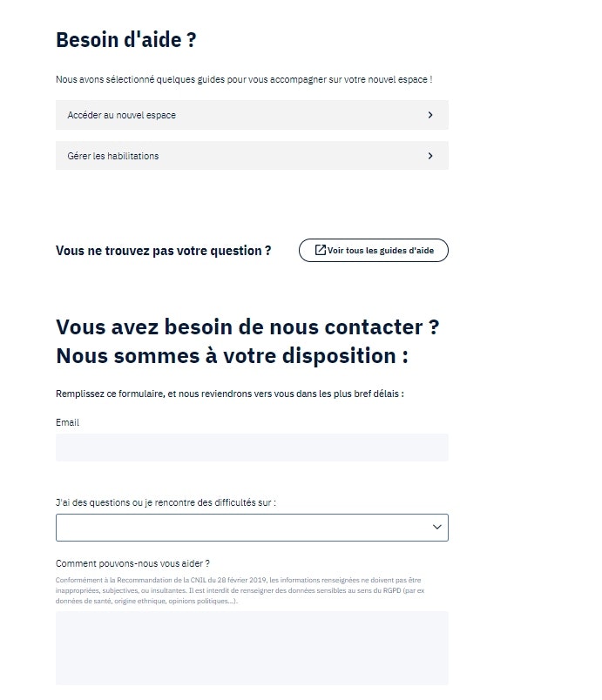
Task: Click the external-link icon in the guides button
Action: click(320, 251)
